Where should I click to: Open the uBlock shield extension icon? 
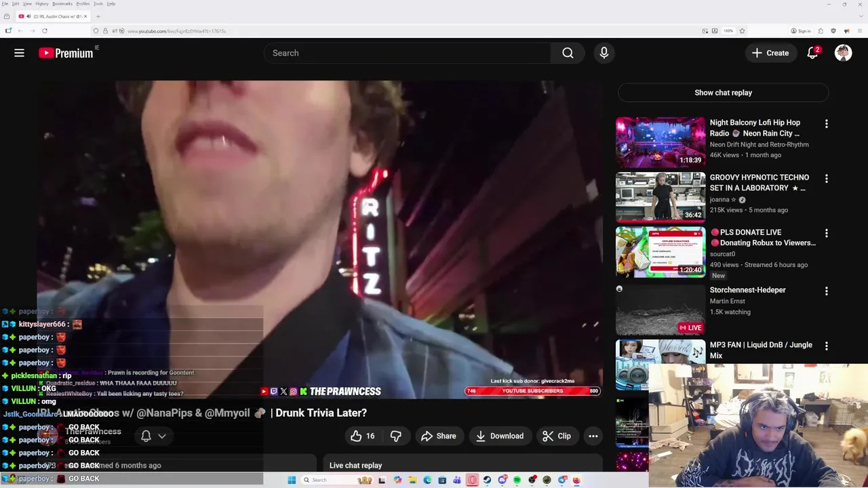click(833, 30)
